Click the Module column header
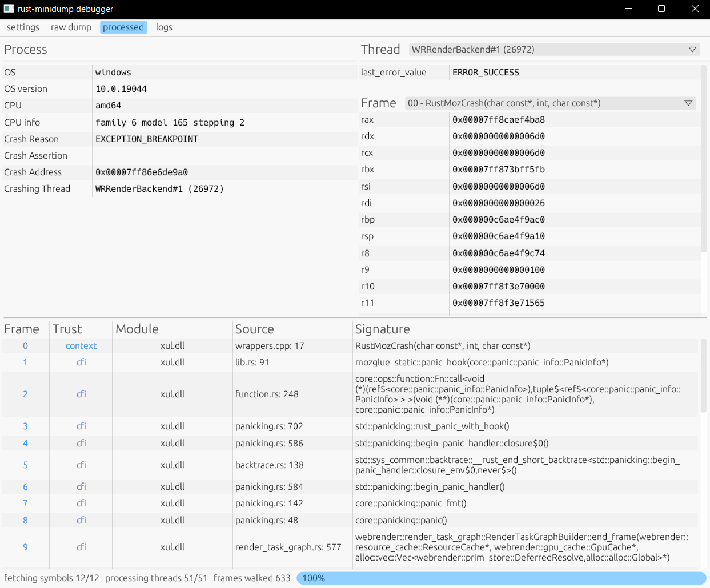The width and height of the screenshot is (710, 588). click(137, 329)
